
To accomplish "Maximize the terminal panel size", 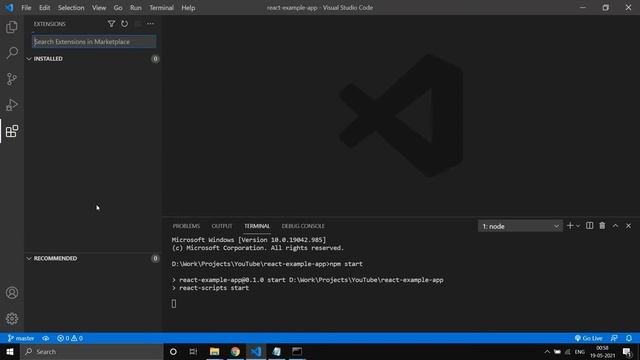I will click(615, 226).
